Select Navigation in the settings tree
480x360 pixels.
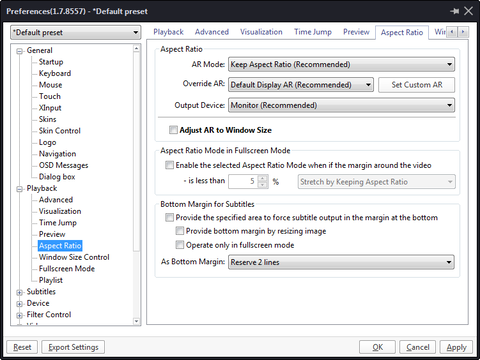point(57,154)
